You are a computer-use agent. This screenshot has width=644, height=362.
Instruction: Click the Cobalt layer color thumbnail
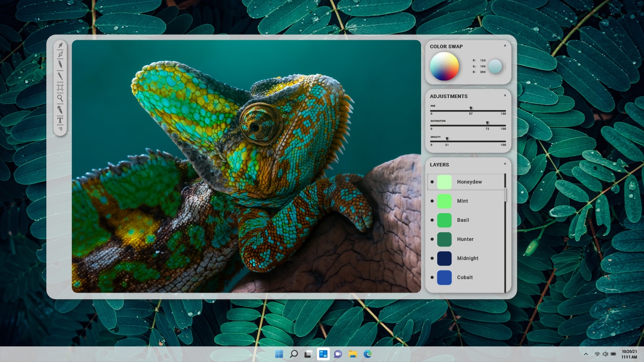click(444, 278)
